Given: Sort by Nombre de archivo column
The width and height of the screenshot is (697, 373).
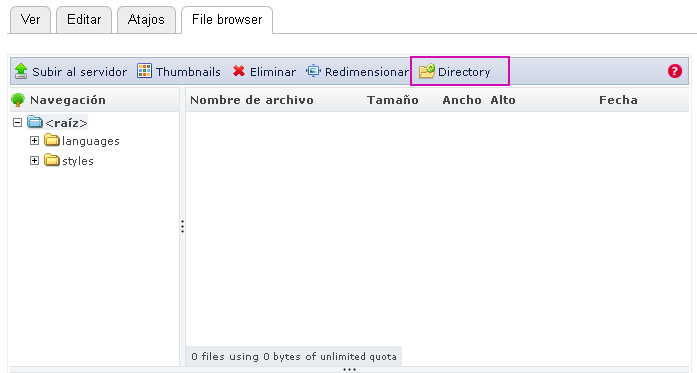Looking at the screenshot, I should 252,100.
